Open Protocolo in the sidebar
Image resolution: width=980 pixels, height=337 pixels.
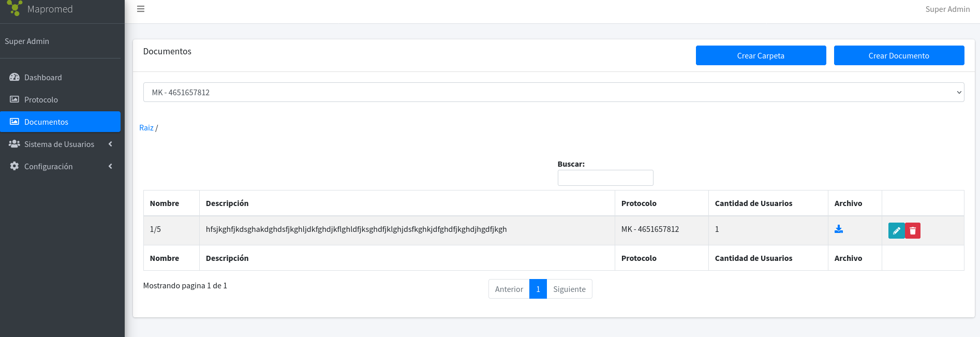tap(41, 99)
